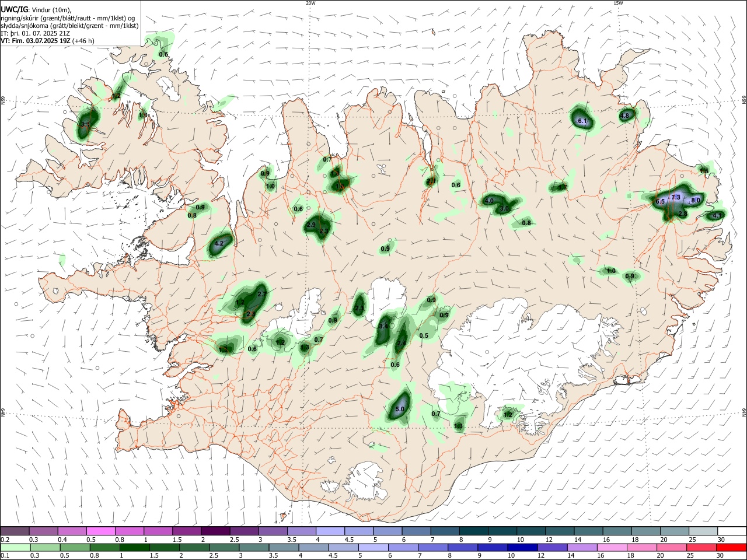This screenshot has height=560, width=747.
Task: Select the 3.1 value in Westfjords
Action: click(x=85, y=125)
